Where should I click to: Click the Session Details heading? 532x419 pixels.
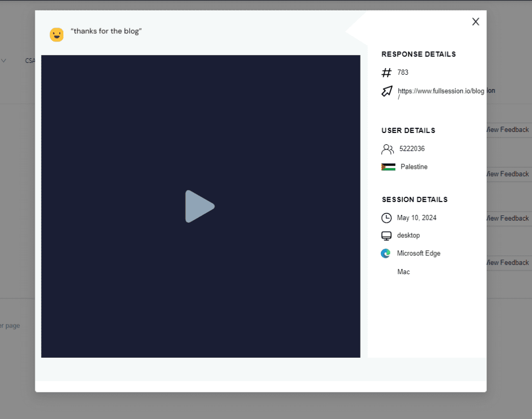click(415, 200)
